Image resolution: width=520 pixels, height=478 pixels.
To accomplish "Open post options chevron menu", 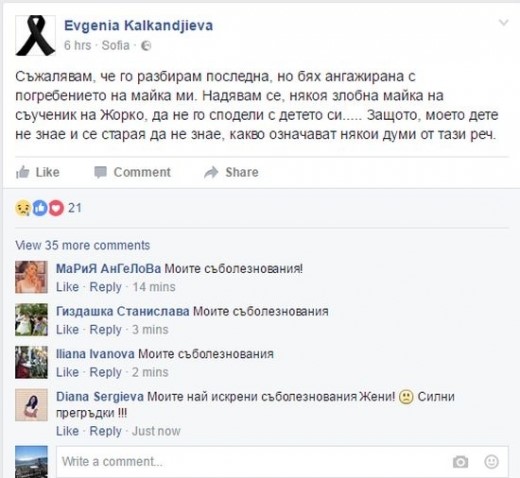I will tap(503, 23).
